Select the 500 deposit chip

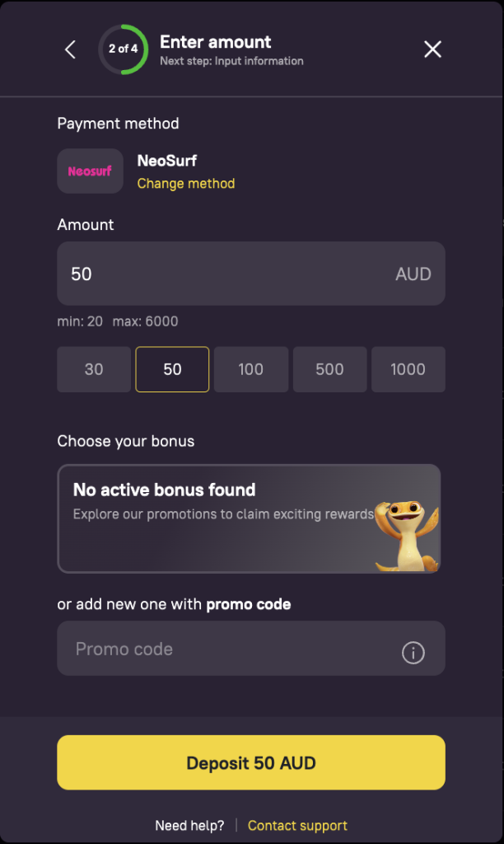(x=329, y=369)
